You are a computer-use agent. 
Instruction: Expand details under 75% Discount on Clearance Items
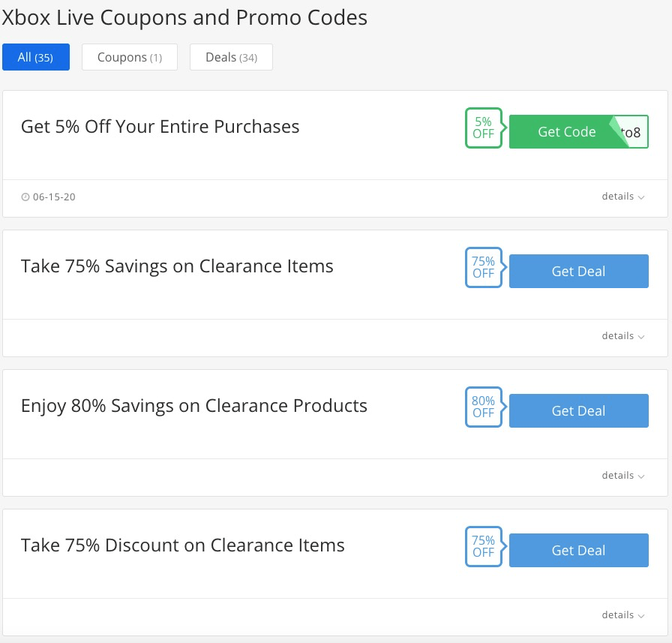pos(623,615)
